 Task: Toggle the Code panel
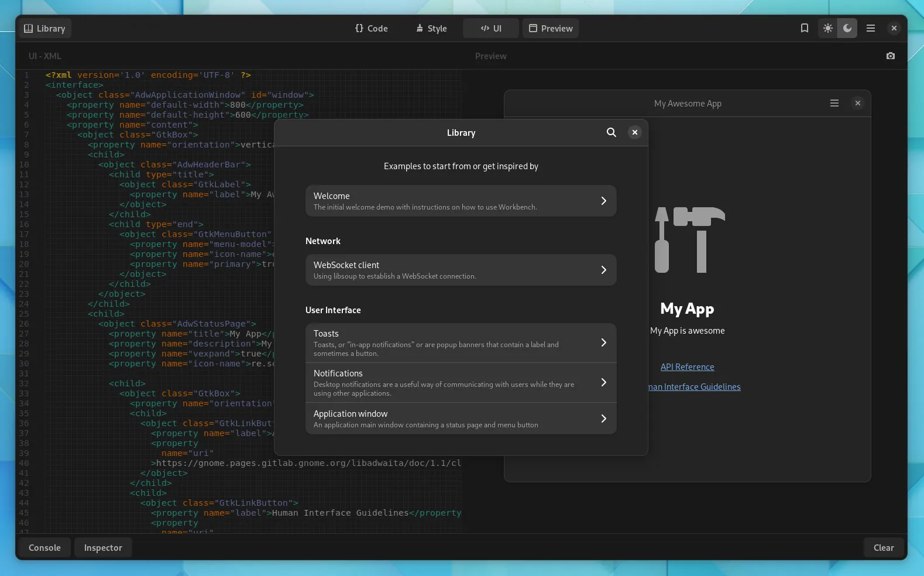coord(372,28)
